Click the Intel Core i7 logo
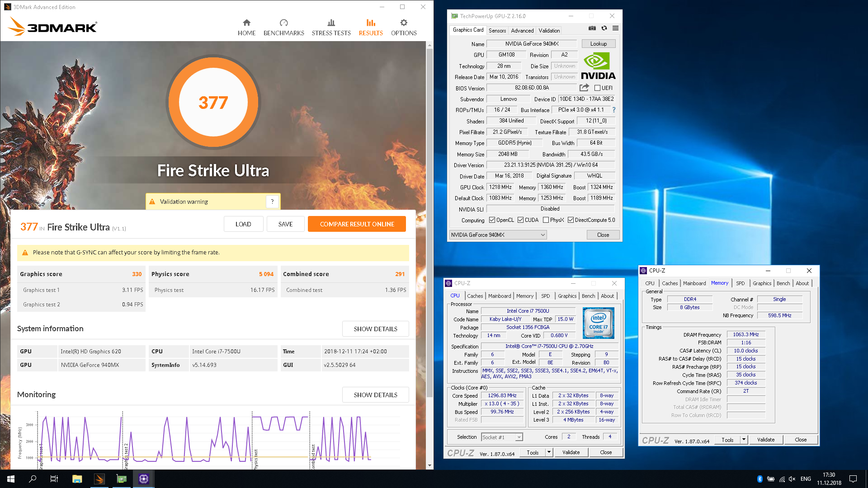This screenshot has height=488, width=868. coord(598,323)
